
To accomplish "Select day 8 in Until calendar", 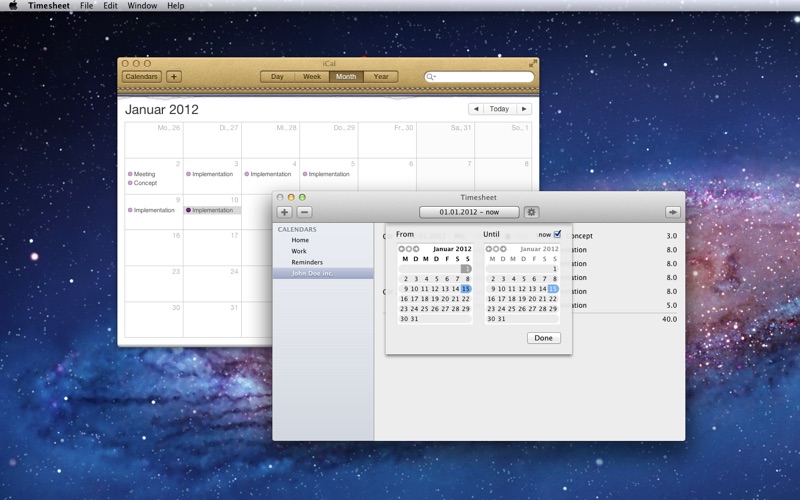I will [x=555, y=279].
